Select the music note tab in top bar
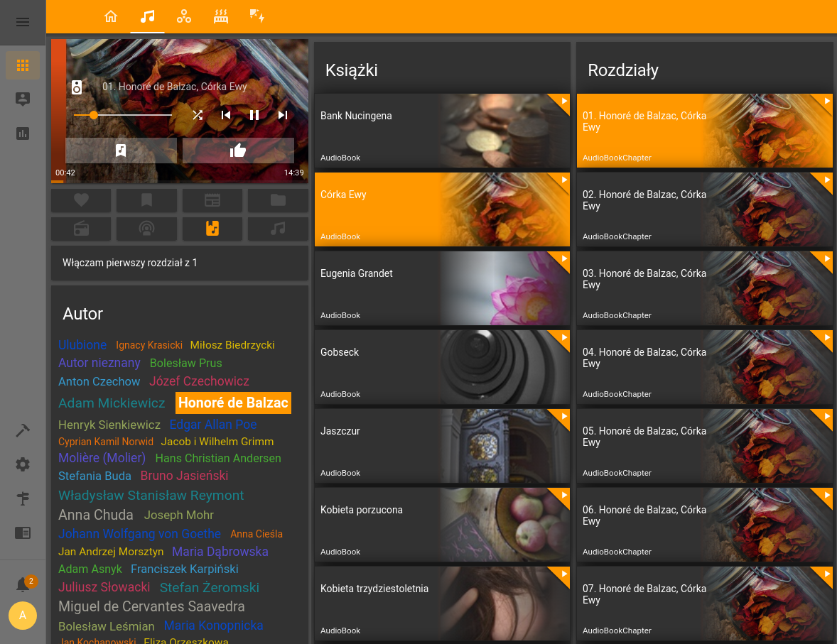Viewport: 837px width, 644px height. click(x=147, y=16)
